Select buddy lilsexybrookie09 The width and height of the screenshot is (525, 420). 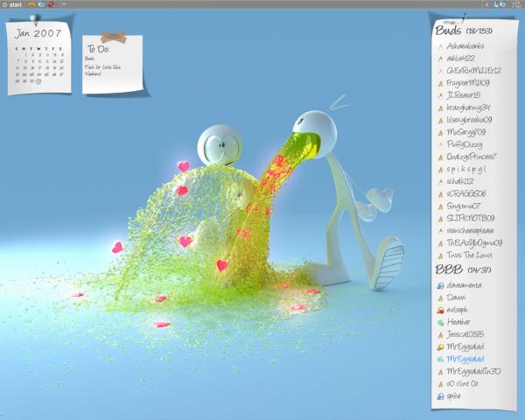[x=469, y=120]
